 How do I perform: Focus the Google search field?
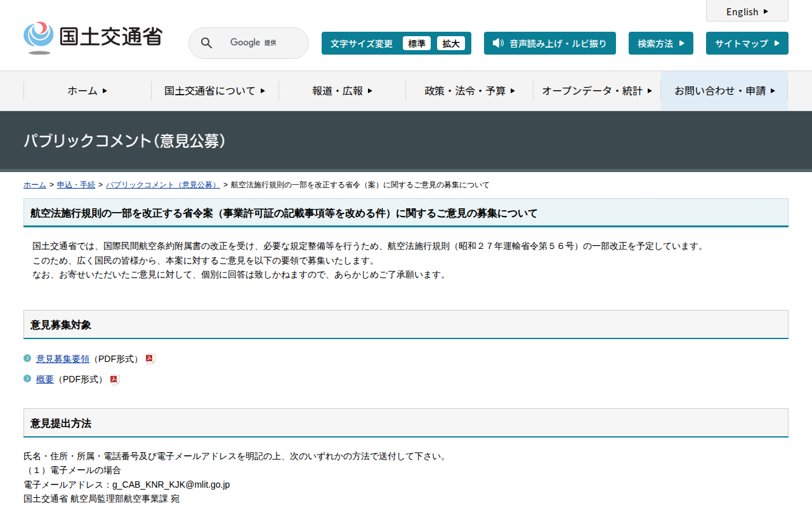pyautogui.click(x=249, y=43)
